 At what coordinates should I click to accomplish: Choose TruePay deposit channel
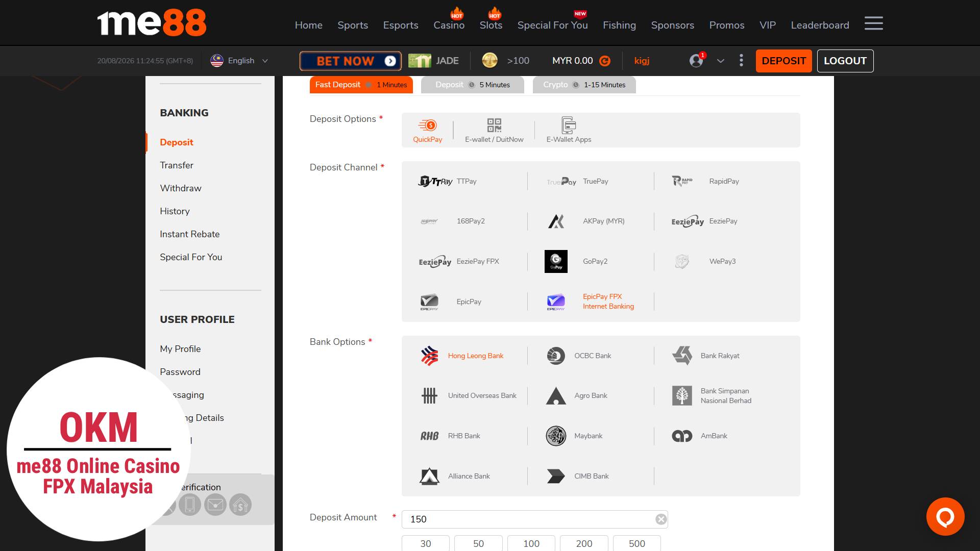[577, 181]
